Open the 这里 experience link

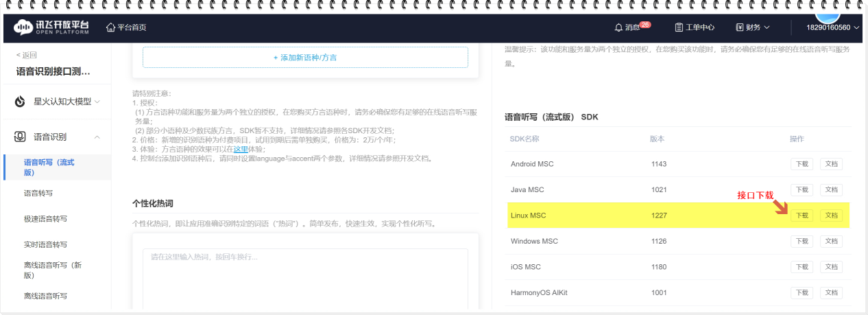click(x=241, y=149)
